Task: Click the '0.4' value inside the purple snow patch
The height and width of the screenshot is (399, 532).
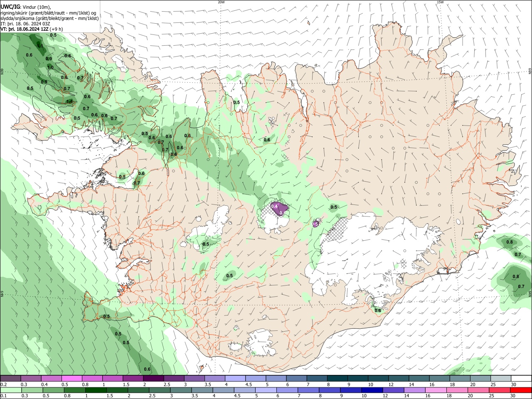Action: click(274, 206)
